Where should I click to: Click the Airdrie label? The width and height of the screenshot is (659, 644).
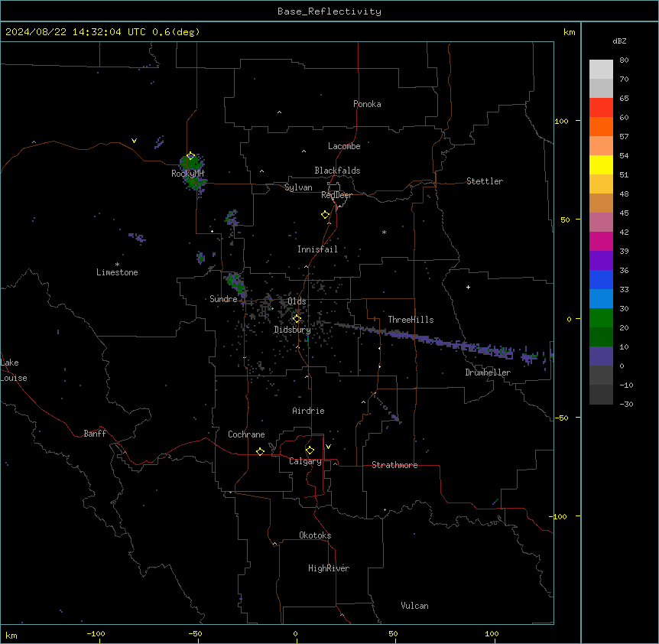coord(308,411)
